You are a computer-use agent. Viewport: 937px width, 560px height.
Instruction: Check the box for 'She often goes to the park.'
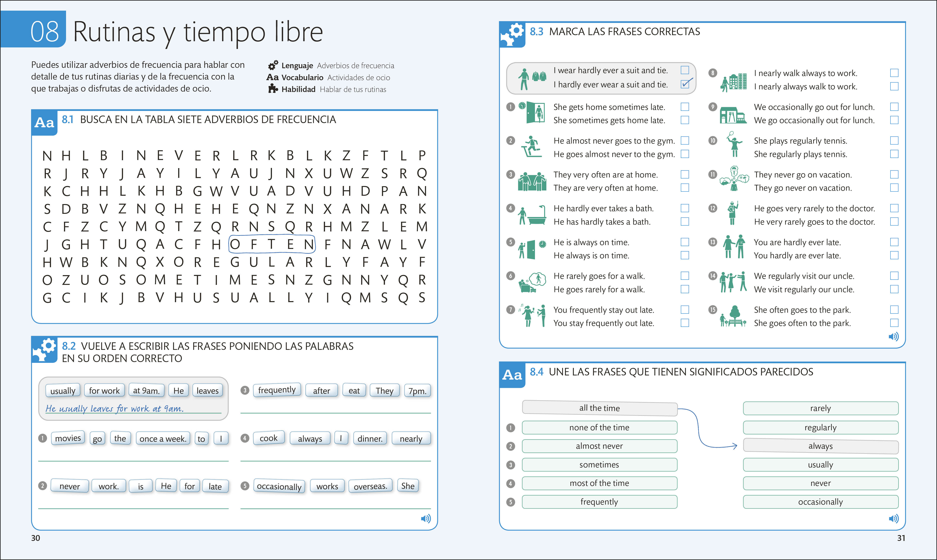click(x=894, y=309)
